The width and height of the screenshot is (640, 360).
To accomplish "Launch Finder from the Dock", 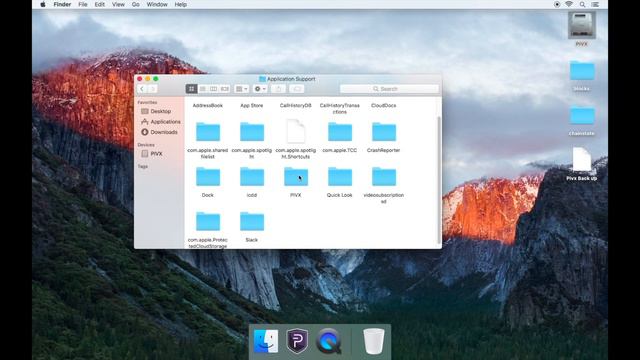I will (266, 341).
